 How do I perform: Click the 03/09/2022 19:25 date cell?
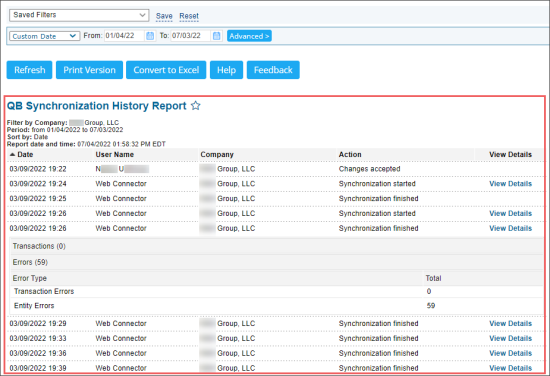coord(38,199)
